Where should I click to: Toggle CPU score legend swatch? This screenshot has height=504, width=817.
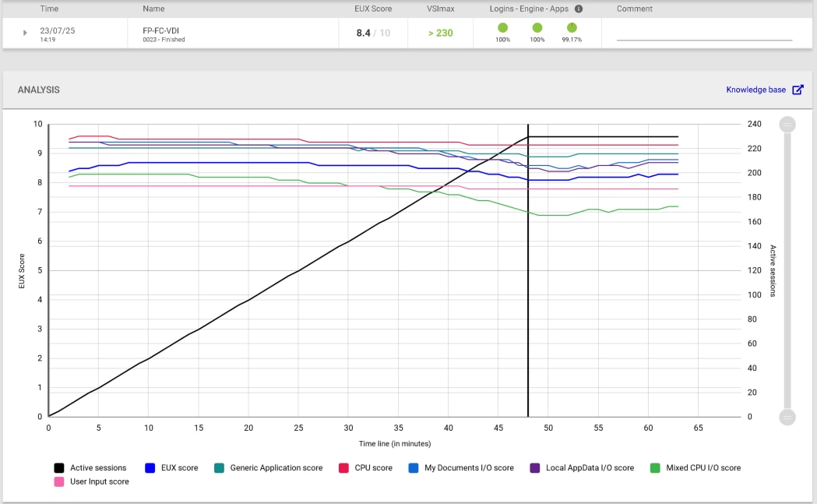pyautogui.click(x=343, y=468)
